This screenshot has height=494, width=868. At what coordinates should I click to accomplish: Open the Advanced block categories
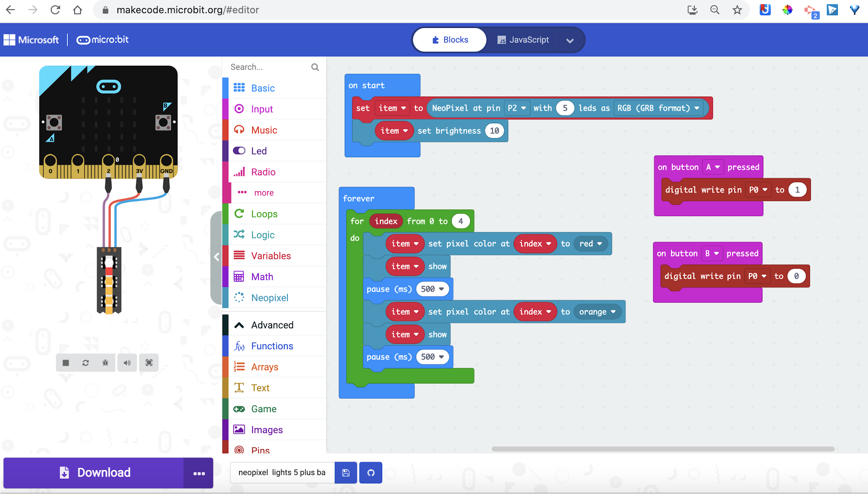(x=273, y=325)
